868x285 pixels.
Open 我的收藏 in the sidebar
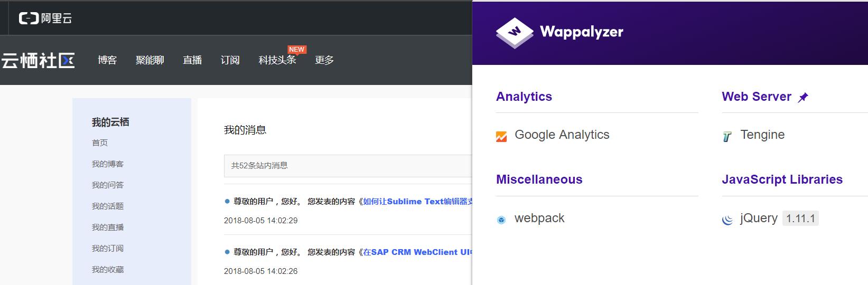tap(108, 269)
